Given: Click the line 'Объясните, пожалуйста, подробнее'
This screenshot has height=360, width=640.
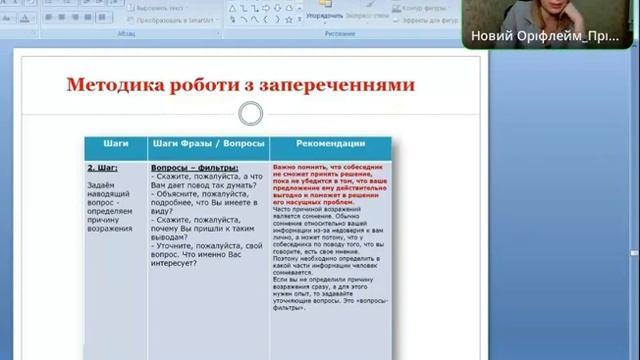Looking at the screenshot, I should tap(204, 202).
